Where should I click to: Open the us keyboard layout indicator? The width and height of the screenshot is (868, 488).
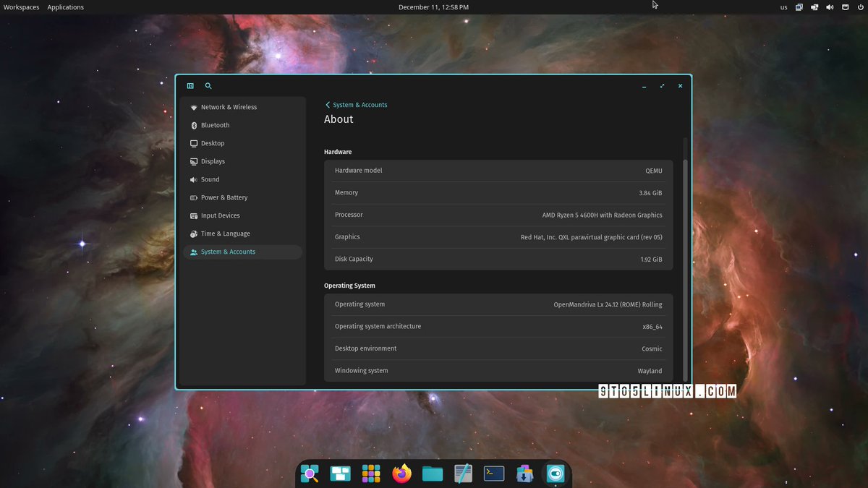[784, 7]
